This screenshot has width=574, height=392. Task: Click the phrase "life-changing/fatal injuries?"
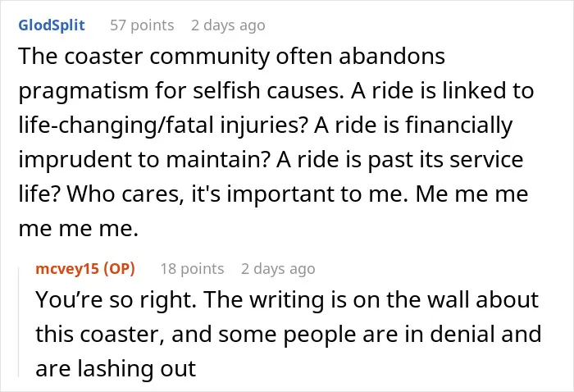162,125
